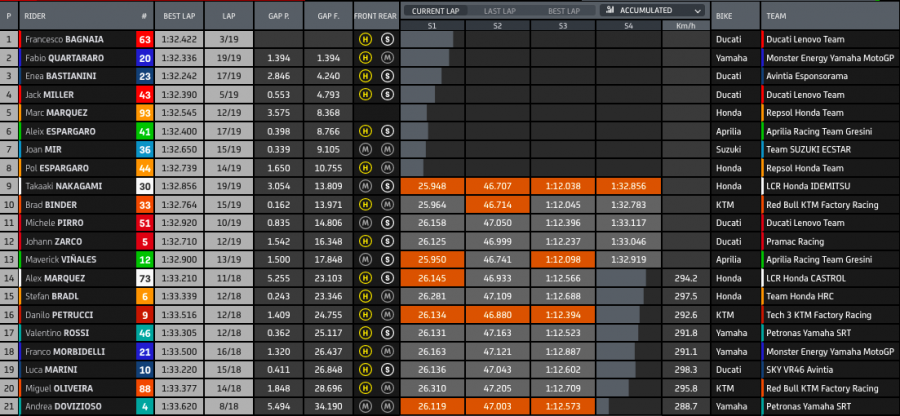Select Monster Energy Yamaha MotoGP in Quartararo's row

pos(824,58)
